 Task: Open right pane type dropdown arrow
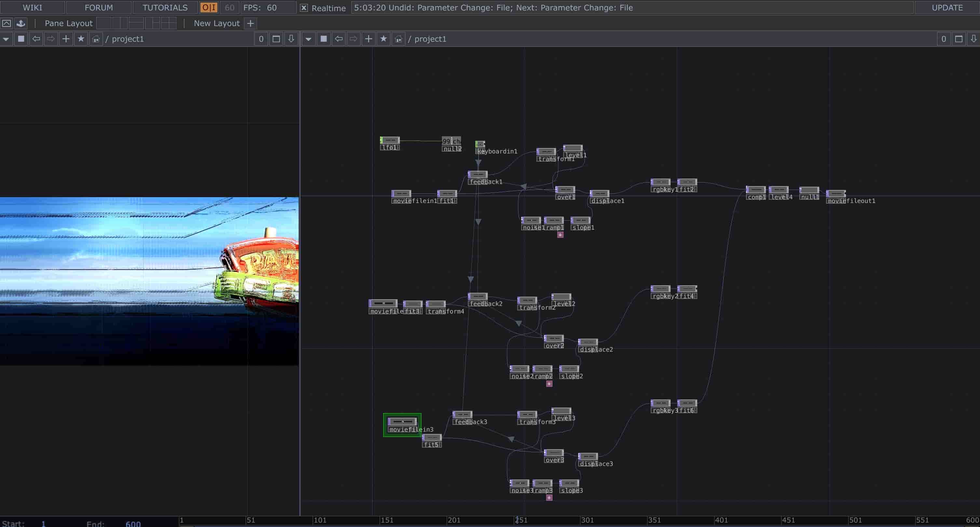308,39
